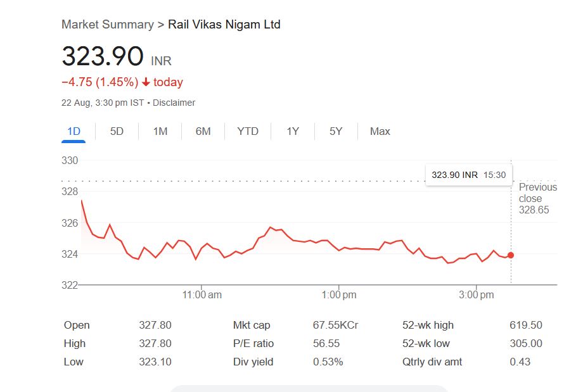Click the Rail Vikas Nigam Ltd title

pyautogui.click(x=224, y=25)
